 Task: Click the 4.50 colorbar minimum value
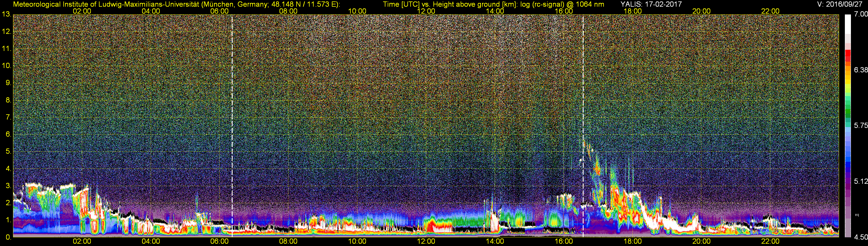(x=860, y=237)
